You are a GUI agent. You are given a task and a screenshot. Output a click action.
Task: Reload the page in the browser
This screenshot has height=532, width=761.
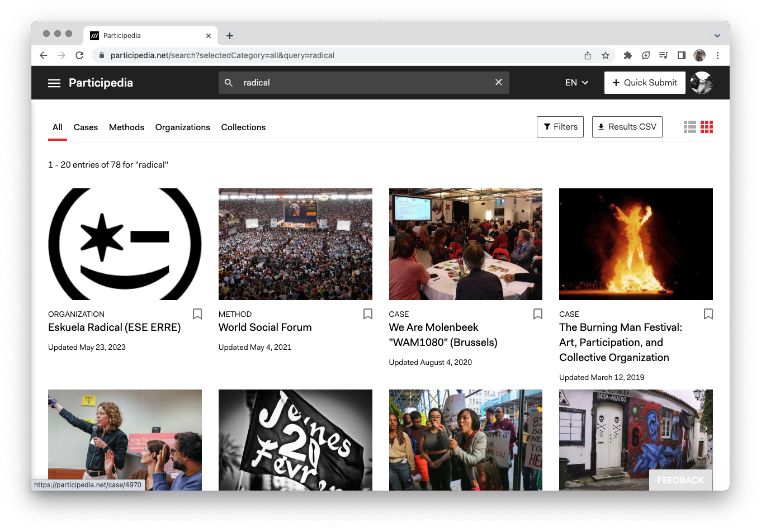[x=79, y=55]
